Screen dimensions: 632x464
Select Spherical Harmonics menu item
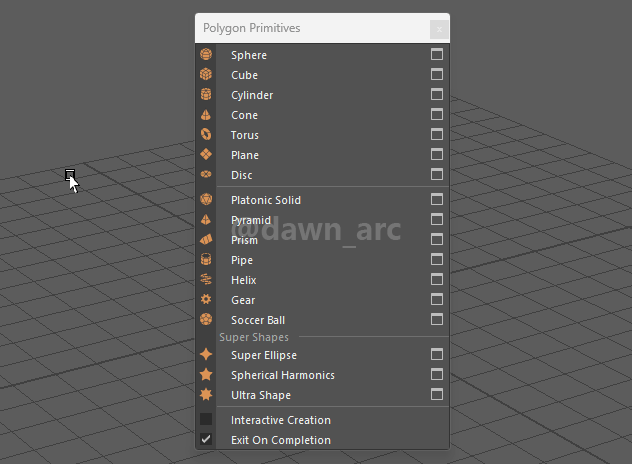point(282,375)
